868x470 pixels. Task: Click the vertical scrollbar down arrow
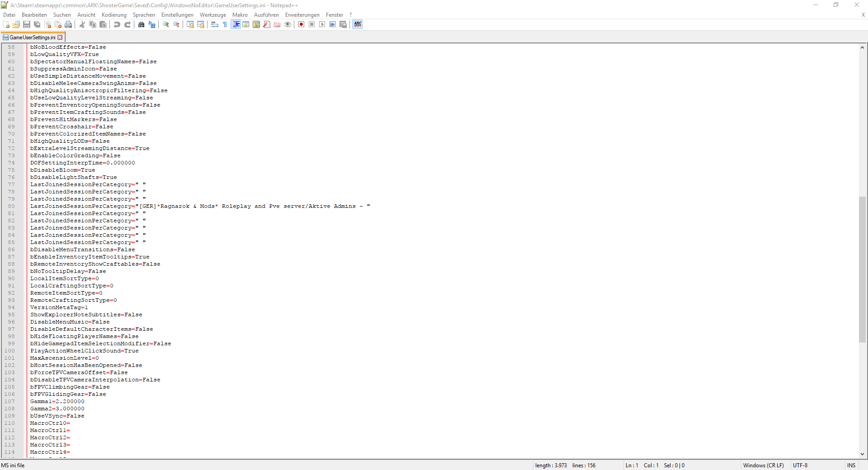(x=862, y=454)
